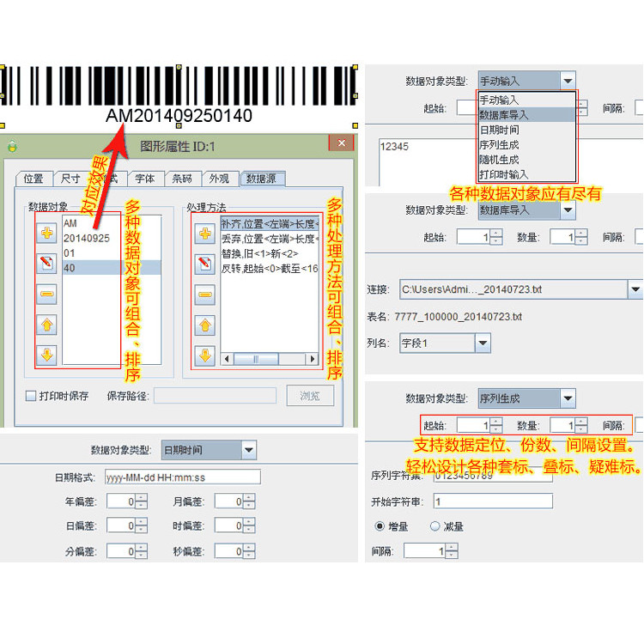
Task: Click the add processing method plus icon
Action: pyautogui.click(x=205, y=234)
